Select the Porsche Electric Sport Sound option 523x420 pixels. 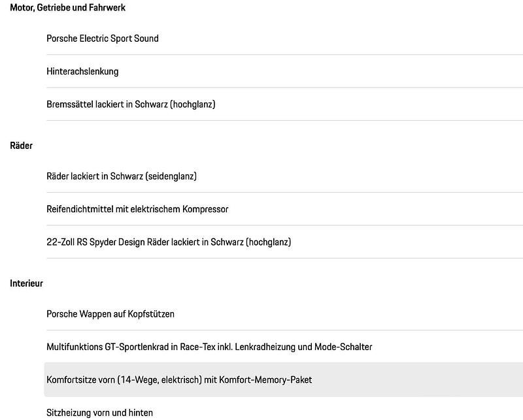(x=103, y=39)
